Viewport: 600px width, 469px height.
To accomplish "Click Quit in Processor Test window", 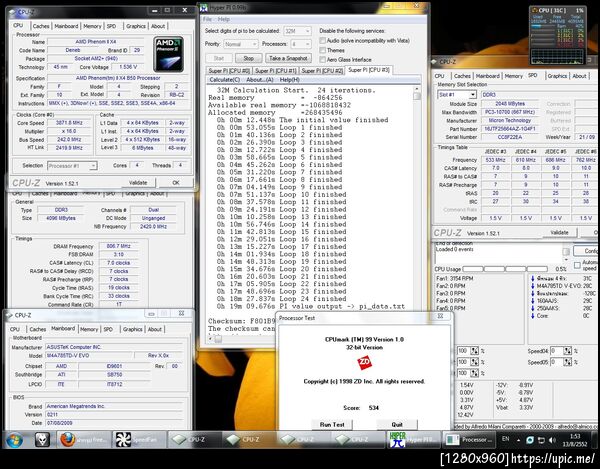I will (x=397, y=425).
